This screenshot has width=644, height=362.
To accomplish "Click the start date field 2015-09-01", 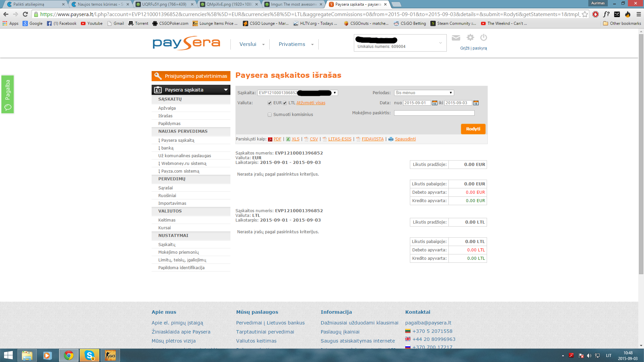I will pos(417,103).
